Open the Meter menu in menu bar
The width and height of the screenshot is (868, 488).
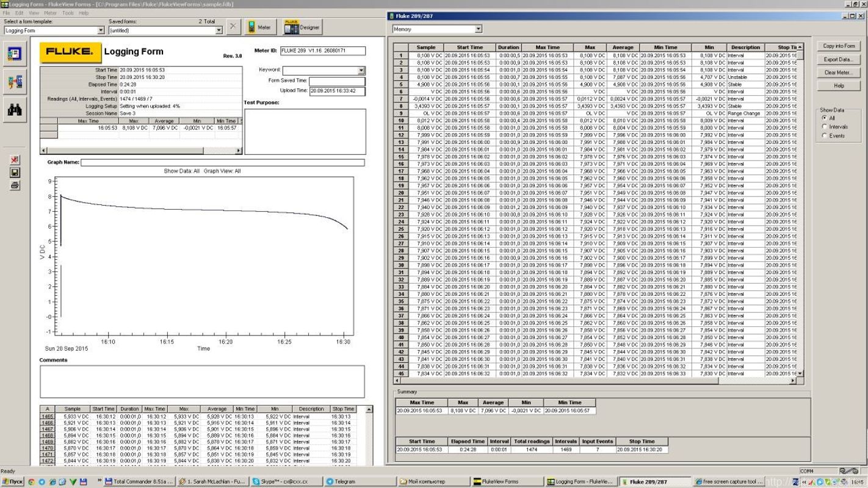[50, 13]
